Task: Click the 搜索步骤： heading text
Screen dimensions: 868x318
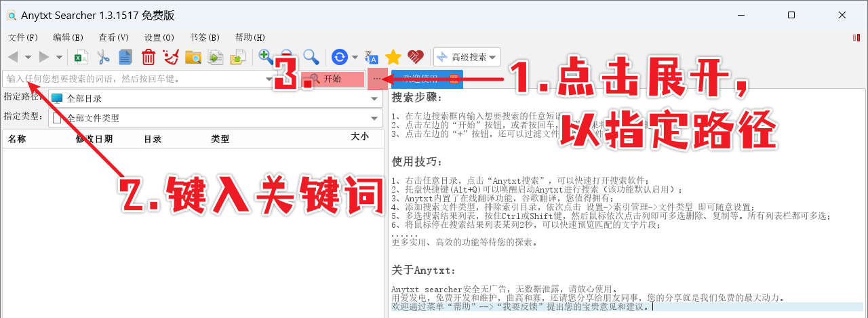Action: (x=417, y=98)
